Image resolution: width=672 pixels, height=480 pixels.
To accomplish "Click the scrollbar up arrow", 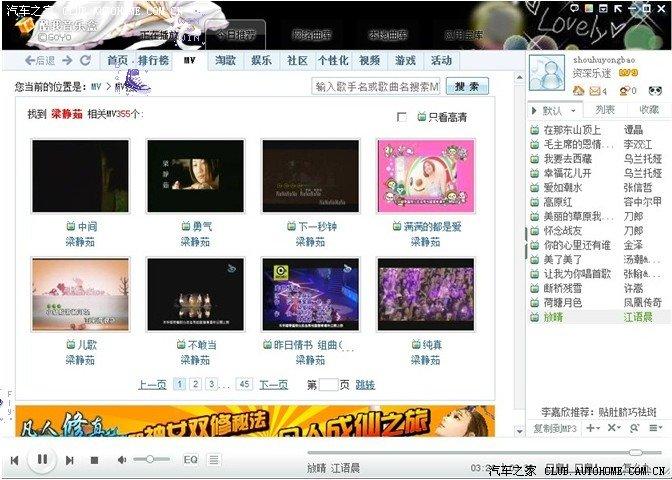I will click(x=519, y=78).
